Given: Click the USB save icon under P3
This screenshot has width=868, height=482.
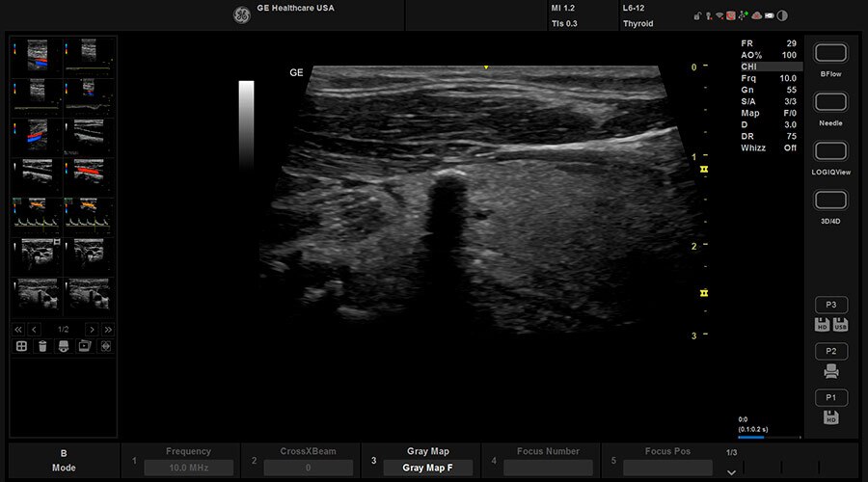Looking at the screenshot, I should pos(840,325).
